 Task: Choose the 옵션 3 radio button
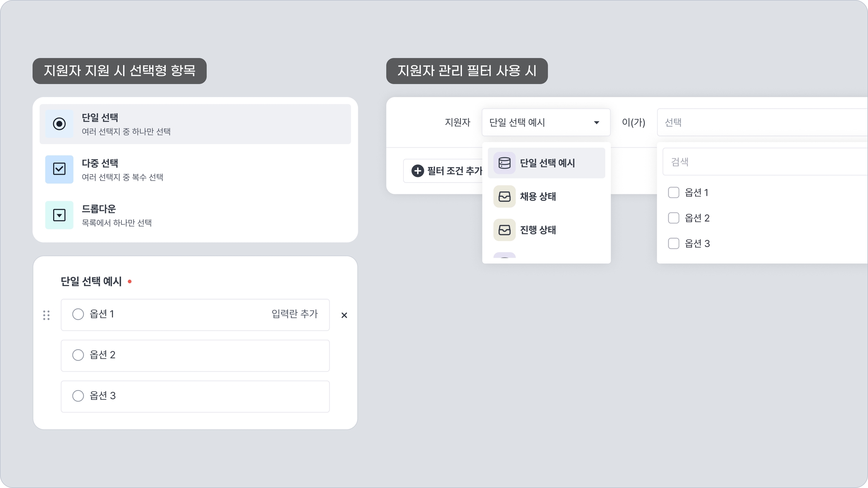click(78, 396)
